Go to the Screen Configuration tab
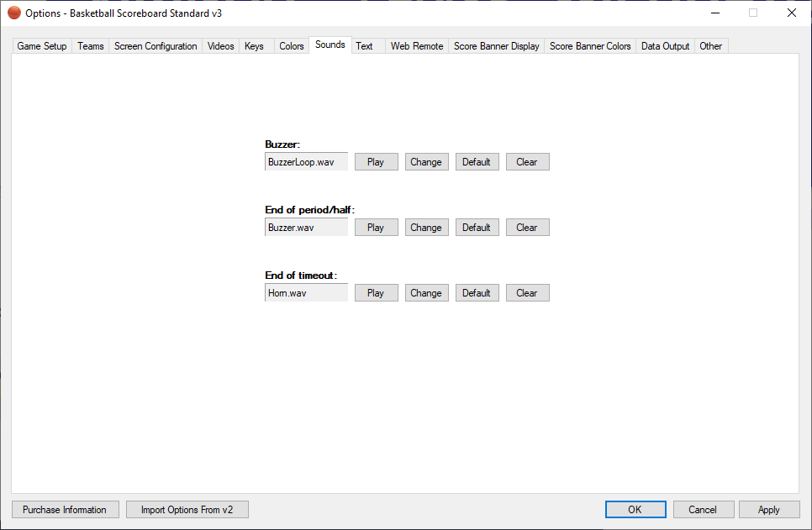Viewport: 812px width, 530px height. coord(156,46)
